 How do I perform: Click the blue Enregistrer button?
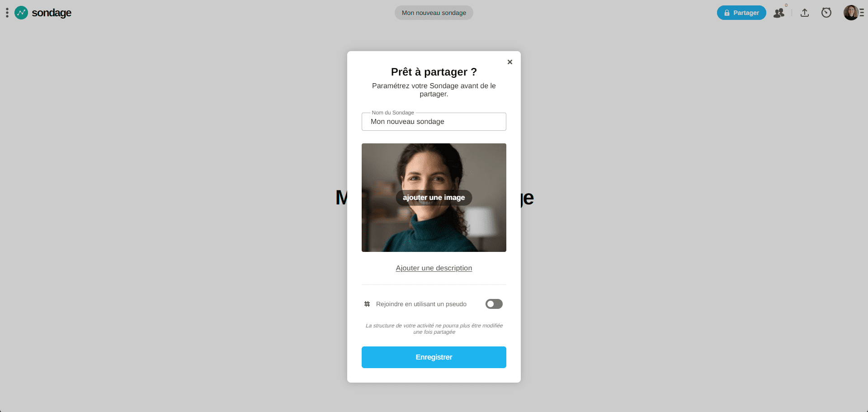tap(434, 357)
